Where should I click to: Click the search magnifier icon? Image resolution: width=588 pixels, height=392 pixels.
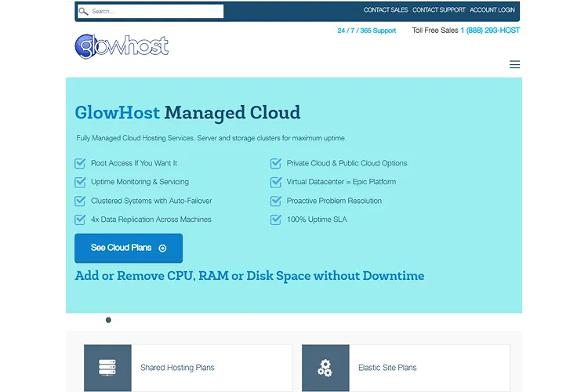tap(83, 11)
